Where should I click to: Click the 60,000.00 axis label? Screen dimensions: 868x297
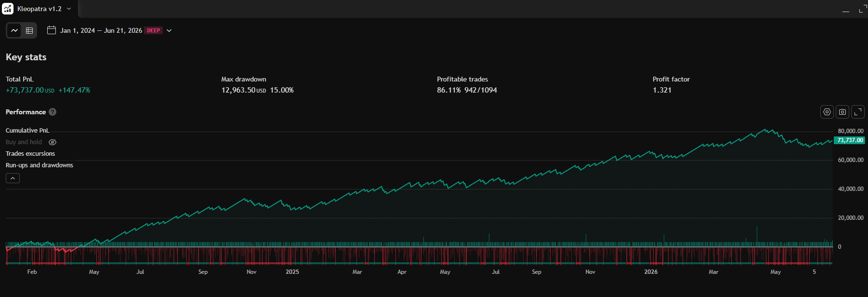(x=851, y=160)
